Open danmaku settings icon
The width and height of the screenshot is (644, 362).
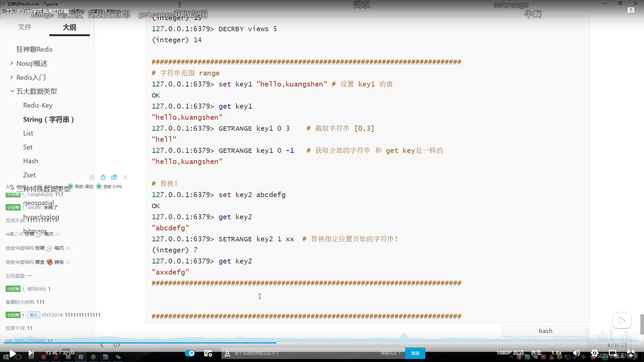(208, 353)
